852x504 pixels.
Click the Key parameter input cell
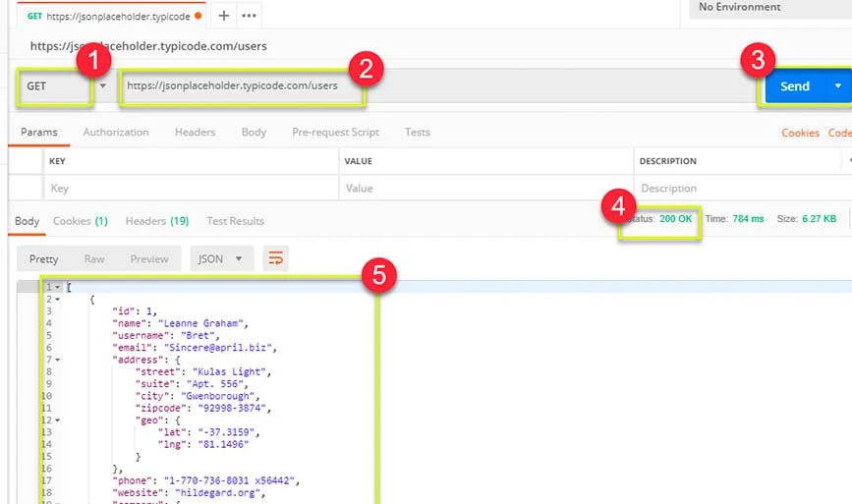[x=191, y=188]
